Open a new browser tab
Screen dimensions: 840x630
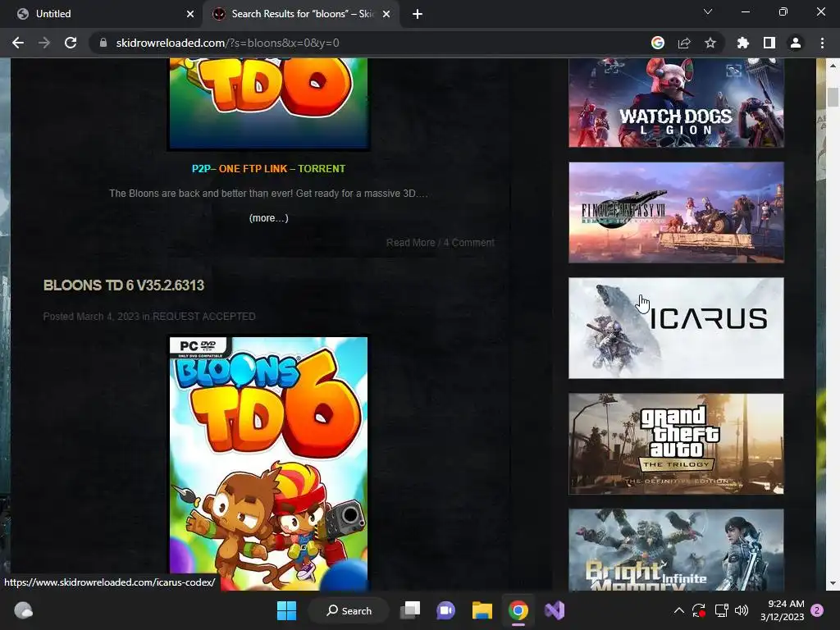point(418,14)
